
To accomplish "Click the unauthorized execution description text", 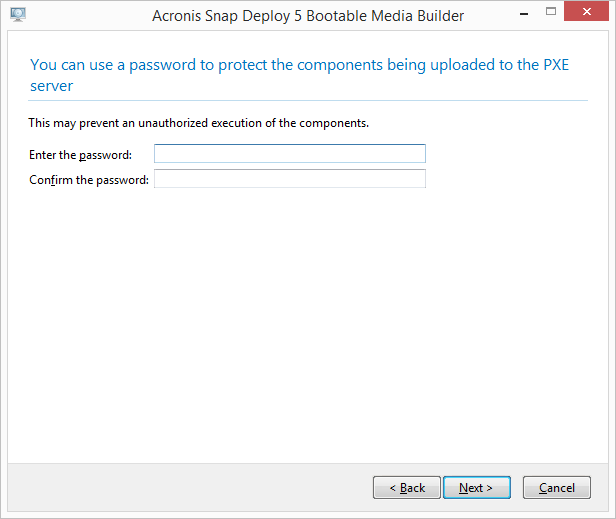I will pyautogui.click(x=198, y=123).
